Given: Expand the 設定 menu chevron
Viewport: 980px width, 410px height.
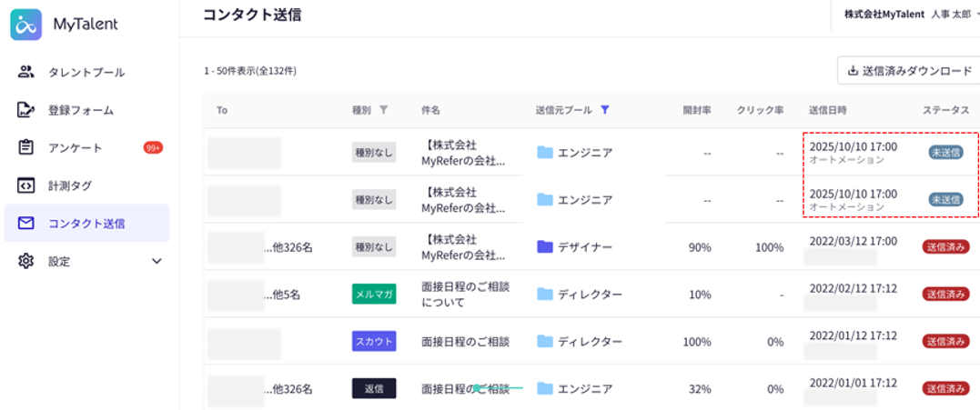Looking at the screenshot, I should [156, 261].
